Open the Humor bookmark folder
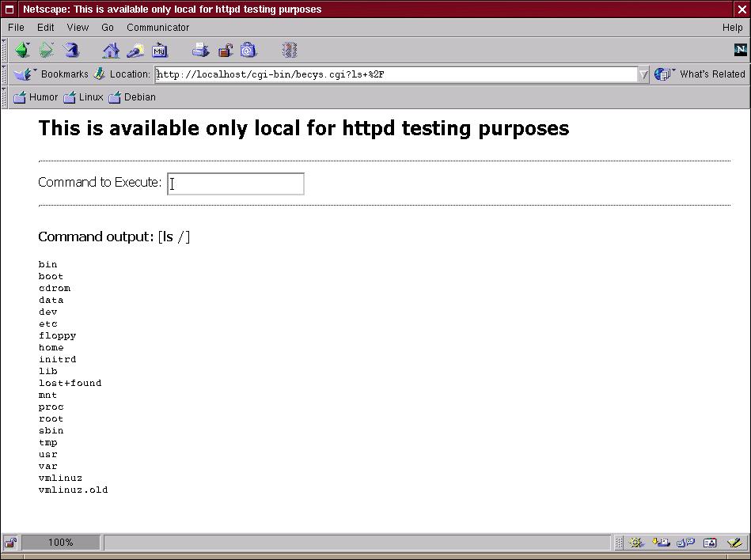The image size is (751, 560). pos(36,97)
